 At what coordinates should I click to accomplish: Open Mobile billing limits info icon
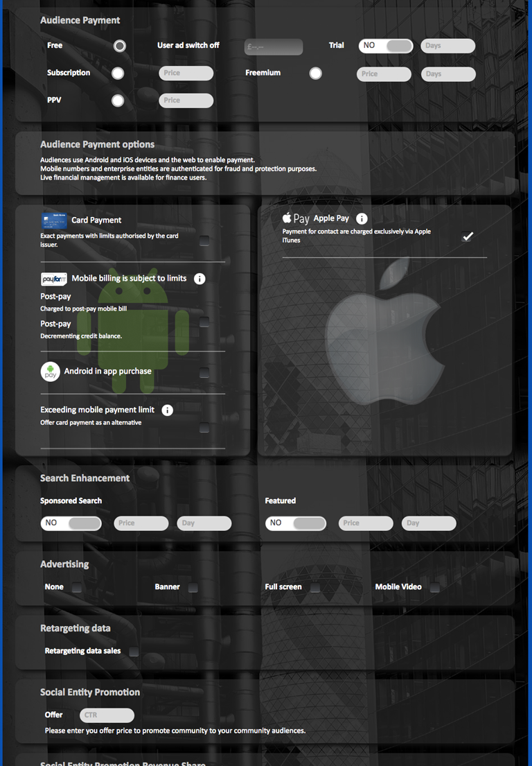tap(199, 279)
